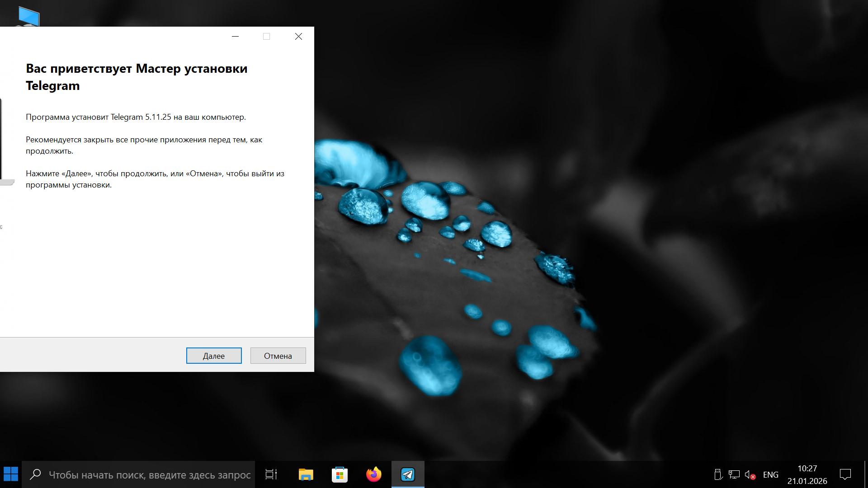Open the network status tray icon

(734, 474)
